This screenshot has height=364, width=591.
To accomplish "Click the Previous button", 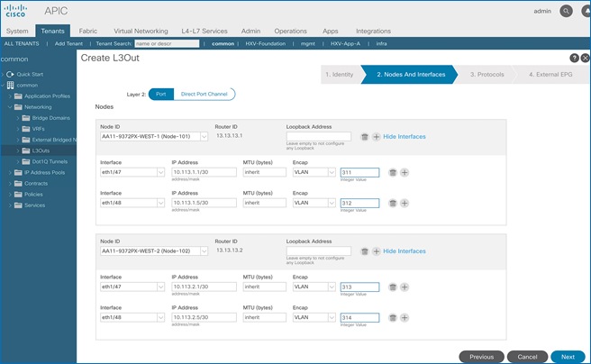I will tap(481, 357).
